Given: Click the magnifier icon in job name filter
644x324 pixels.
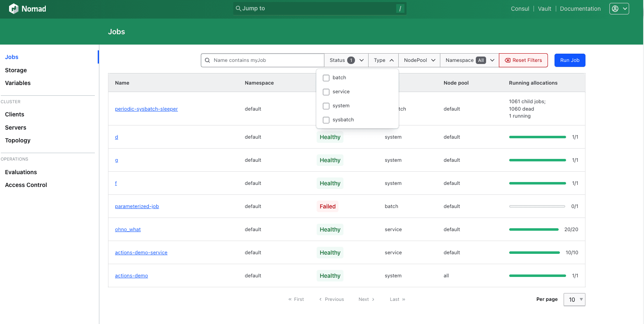Looking at the screenshot, I should 208,60.
